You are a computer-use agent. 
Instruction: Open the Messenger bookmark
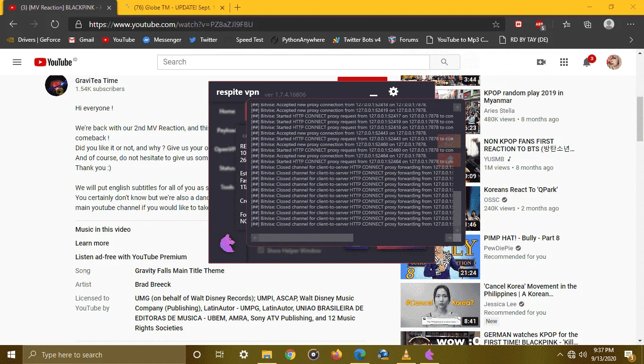[x=162, y=40]
